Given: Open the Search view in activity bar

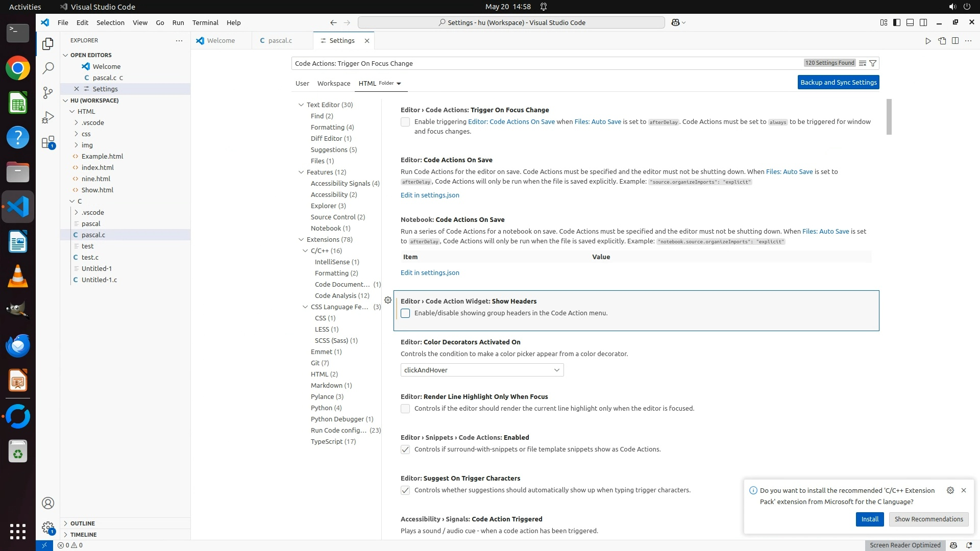Looking at the screenshot, I should (48, 68).
